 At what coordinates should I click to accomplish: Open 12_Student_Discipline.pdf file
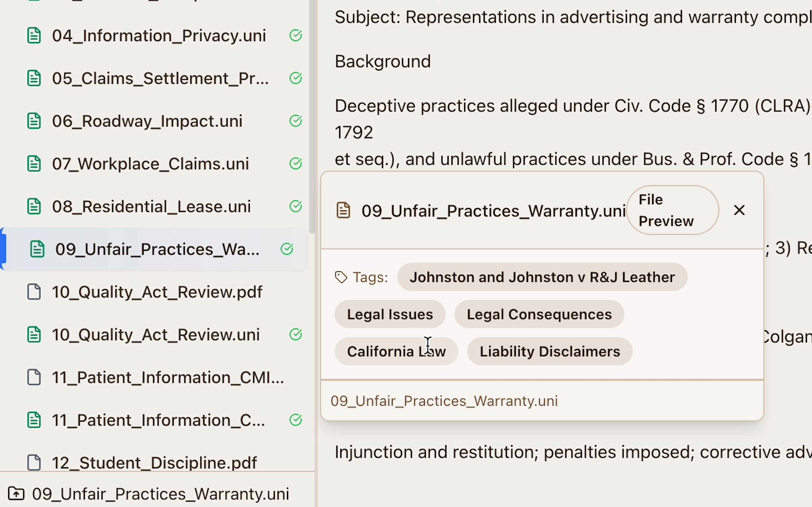pos(154,463)
